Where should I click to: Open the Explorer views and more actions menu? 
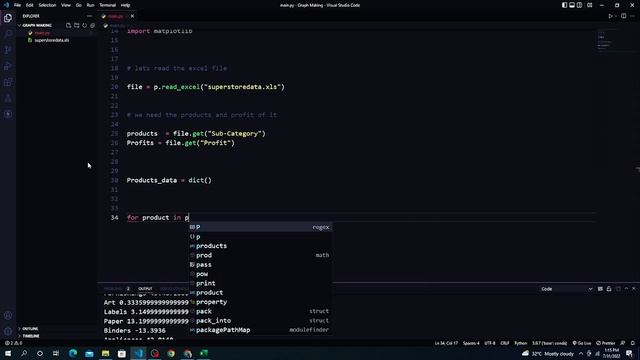(89, 16)
